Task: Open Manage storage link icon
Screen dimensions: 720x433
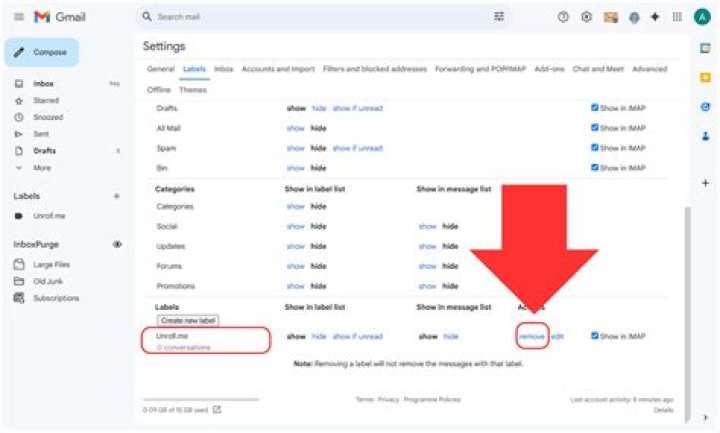Action: [217, 408]
